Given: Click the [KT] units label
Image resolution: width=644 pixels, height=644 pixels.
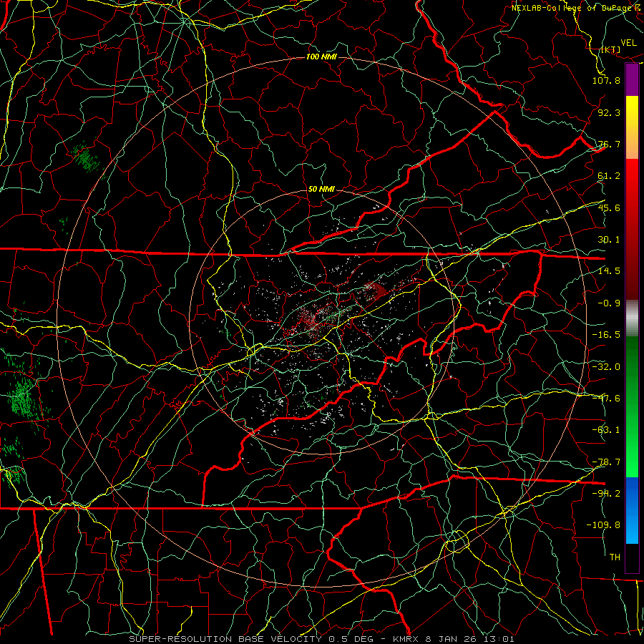Looking at the screenshot, I should 611,49.
